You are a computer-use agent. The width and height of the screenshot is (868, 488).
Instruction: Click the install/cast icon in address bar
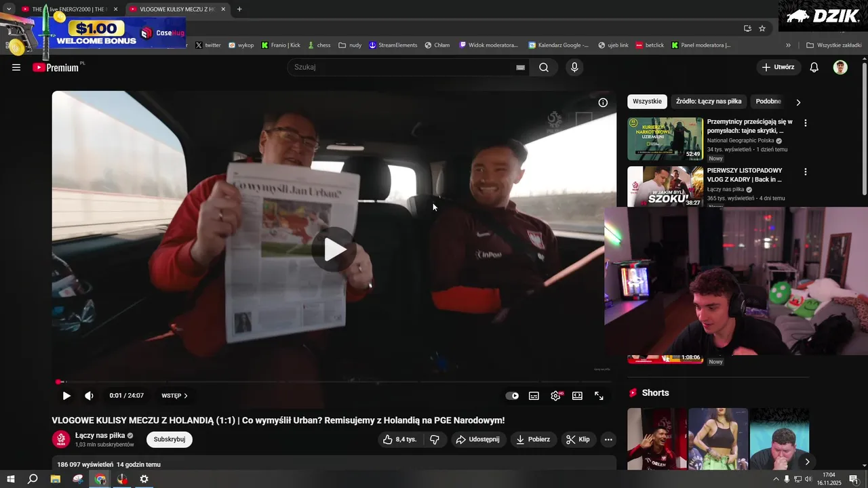pyautogui.click(x=747, y=28)
